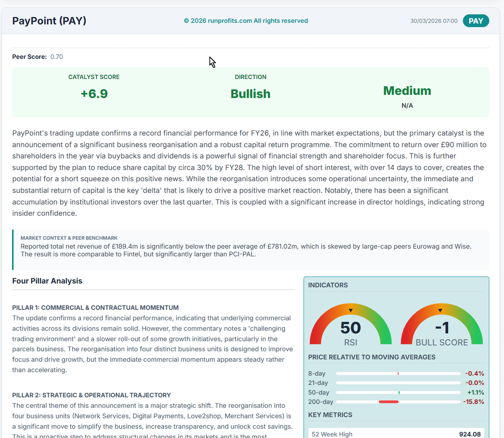Click the Medium rating text
The width and height of the screenshot is (504, 438).
(407, 91)
